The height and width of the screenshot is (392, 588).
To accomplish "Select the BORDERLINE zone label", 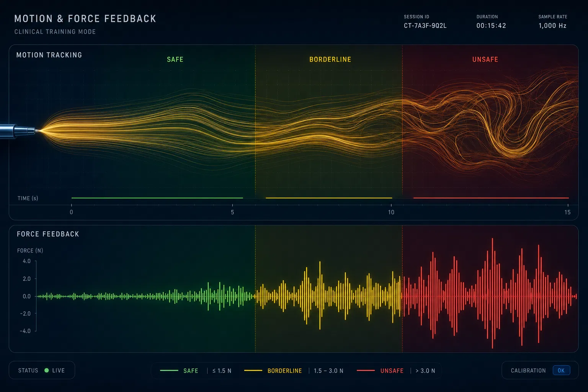I will [330, 59].
